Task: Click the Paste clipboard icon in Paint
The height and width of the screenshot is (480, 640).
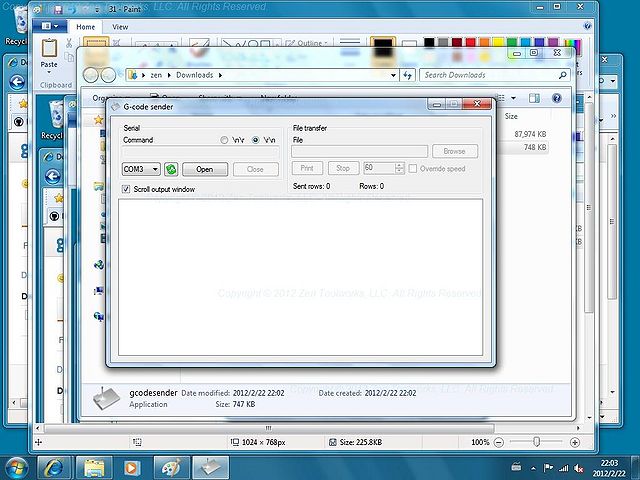Action: (x=49, y=48)
